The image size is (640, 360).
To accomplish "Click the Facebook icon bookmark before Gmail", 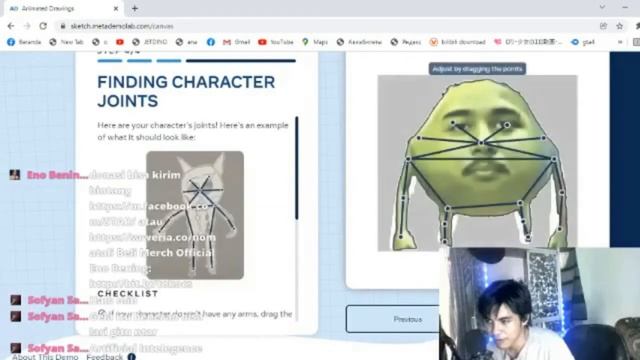I will 211,42.
